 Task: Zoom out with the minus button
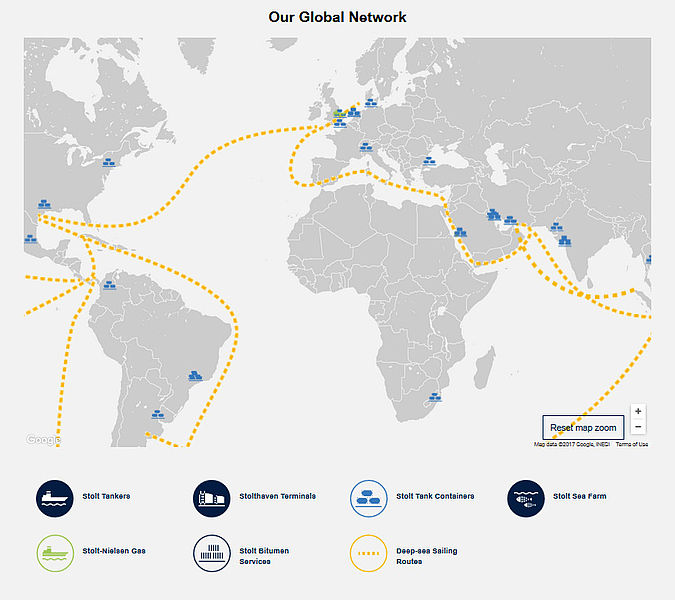[x=639, y=428]
